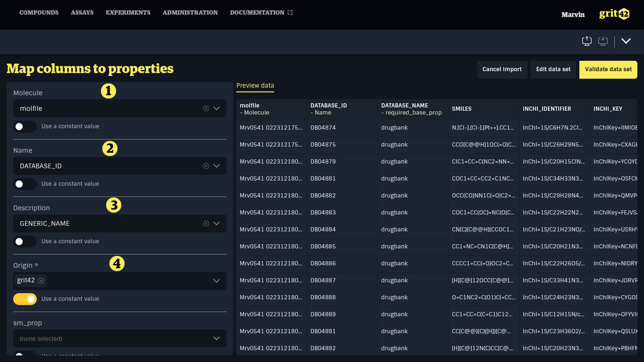644x362 pixels.
Task: Select the Preview data tab
Action: (255, 86)
